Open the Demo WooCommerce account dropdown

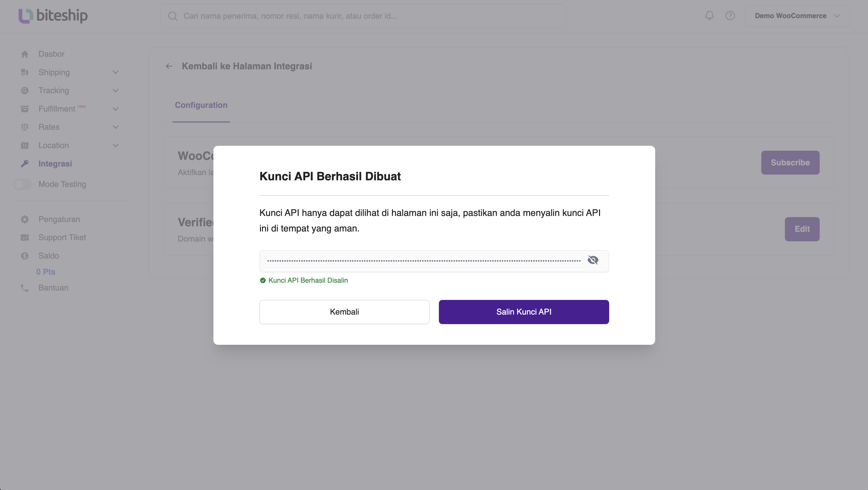797,16
